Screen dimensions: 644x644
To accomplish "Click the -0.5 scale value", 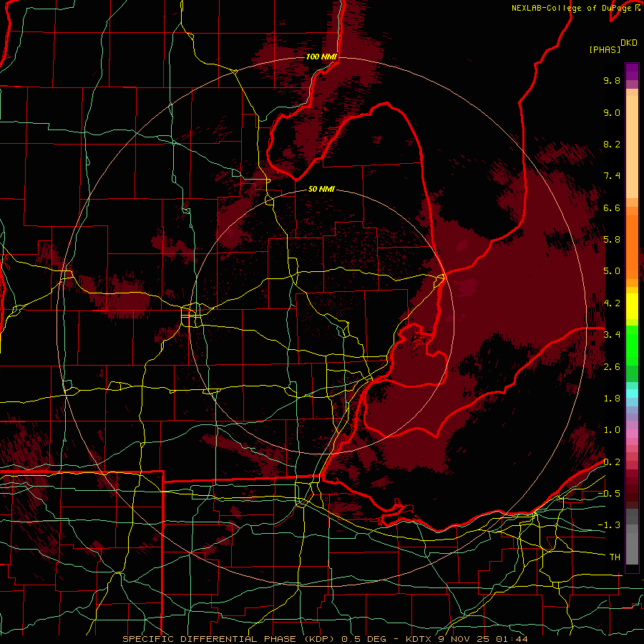I will pyautogui.click(x=609, y=494).
